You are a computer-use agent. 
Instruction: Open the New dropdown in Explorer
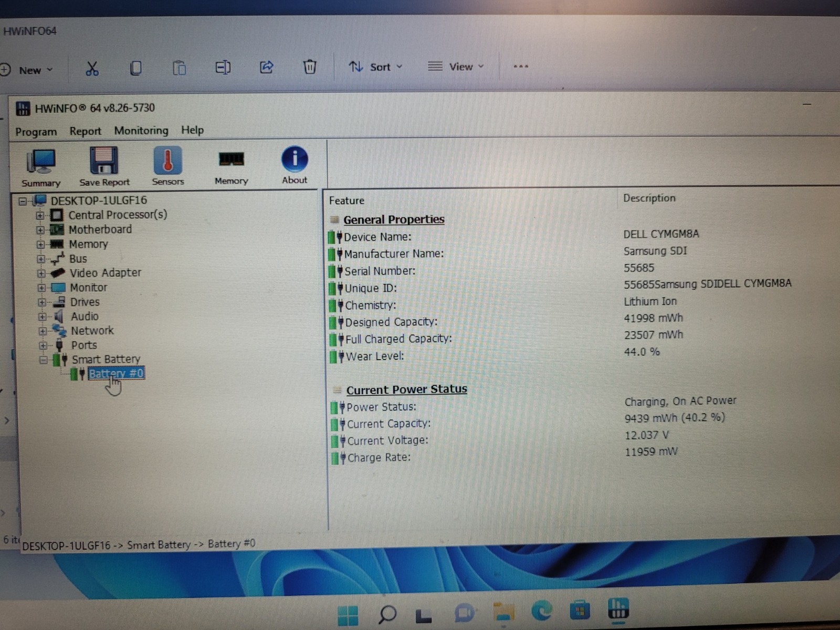click(x=28, y=70)
